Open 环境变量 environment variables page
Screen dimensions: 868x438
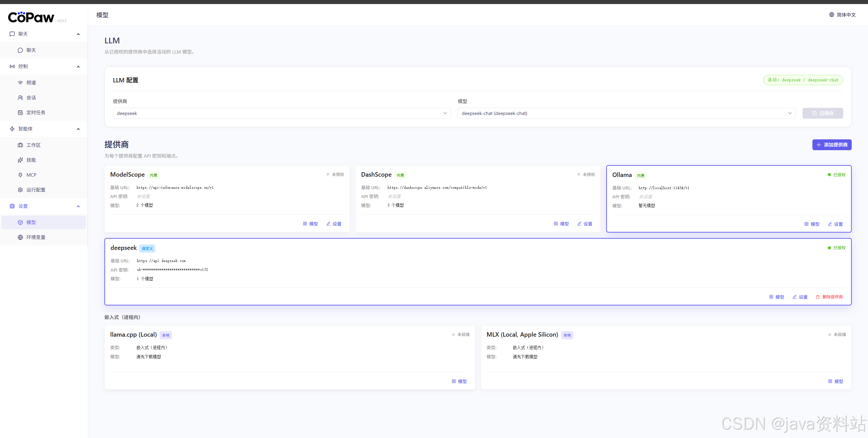tap(36, 237)
